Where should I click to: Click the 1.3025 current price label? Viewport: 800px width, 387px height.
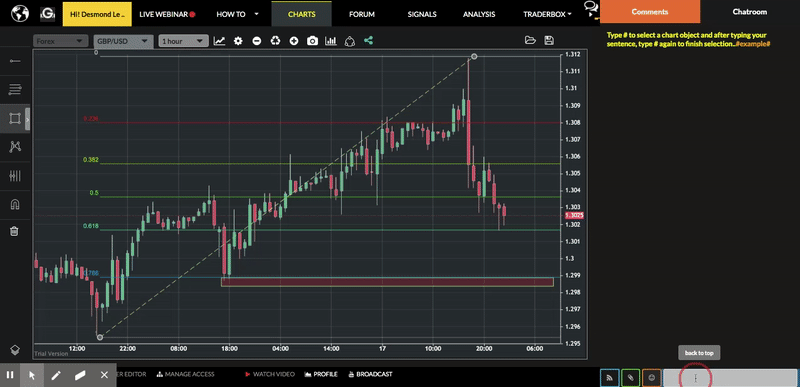574,216
